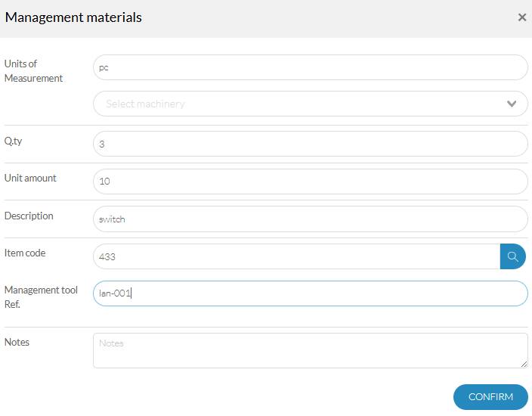Click the Units of Measurement label
This screenshot has height=416, width=532.
coord(33,71)
